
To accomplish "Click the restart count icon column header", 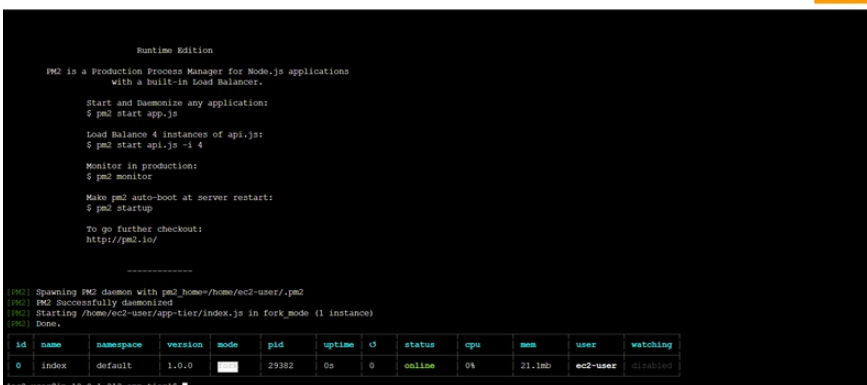I will [373, 345].
